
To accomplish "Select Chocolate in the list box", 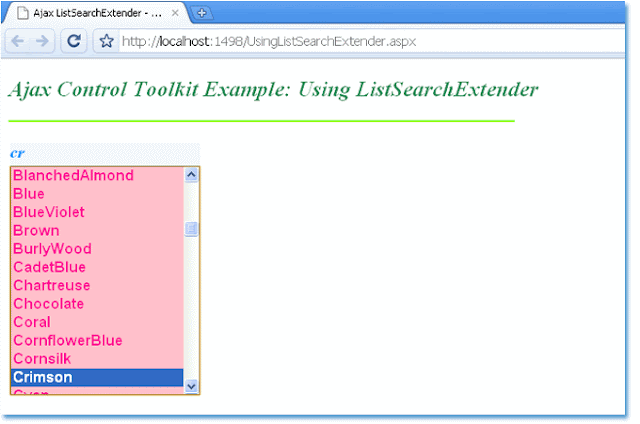I will (97, 304).
